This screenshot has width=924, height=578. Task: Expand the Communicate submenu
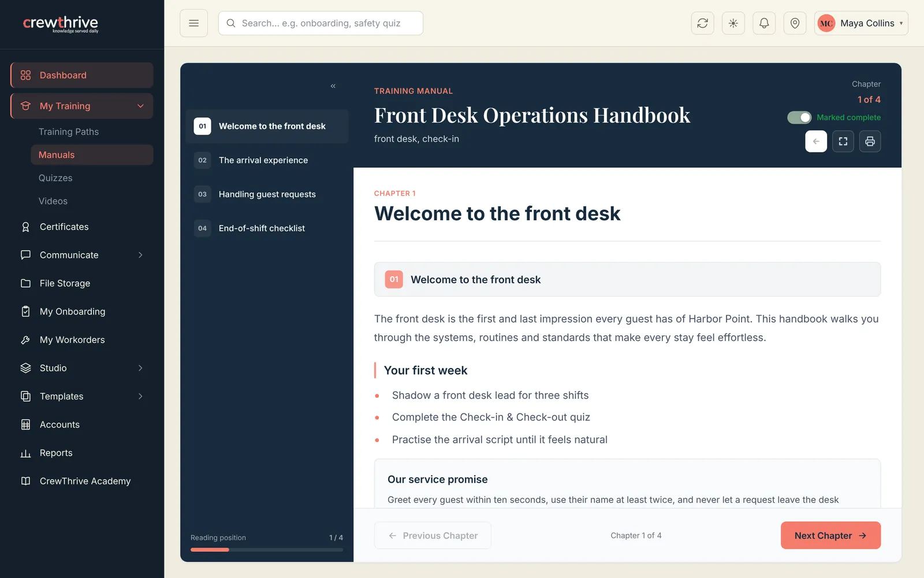[x=81, y=255]
